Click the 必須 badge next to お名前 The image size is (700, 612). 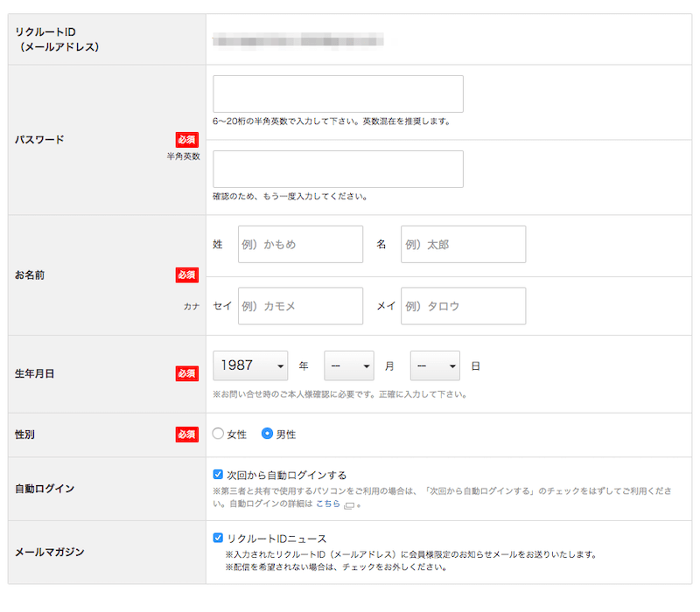point(187,275)
